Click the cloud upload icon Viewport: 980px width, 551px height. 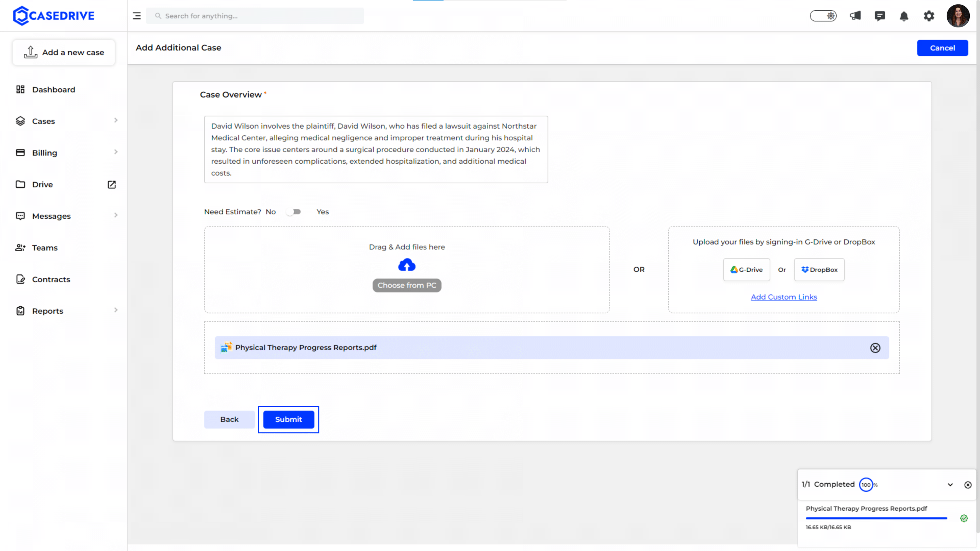coord(407,265)
